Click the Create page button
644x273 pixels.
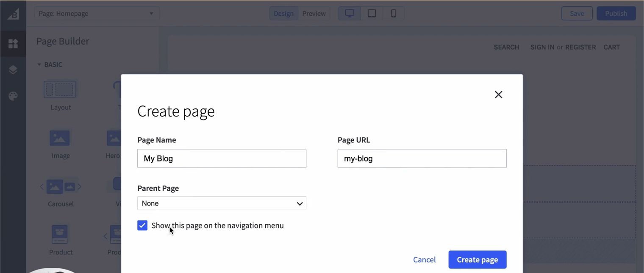[x=477, y=259]
